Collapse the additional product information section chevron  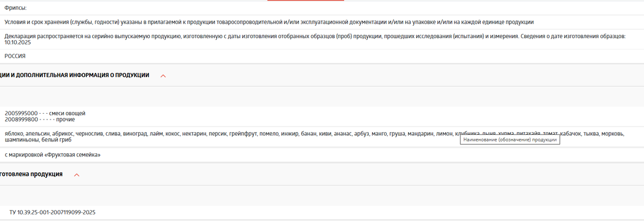tap(163, 76)
